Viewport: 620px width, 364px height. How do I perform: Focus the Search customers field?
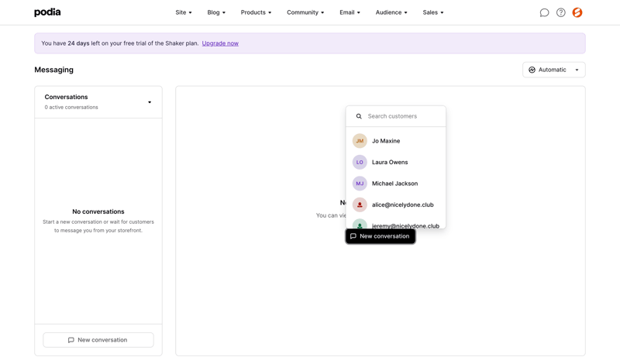396,116
